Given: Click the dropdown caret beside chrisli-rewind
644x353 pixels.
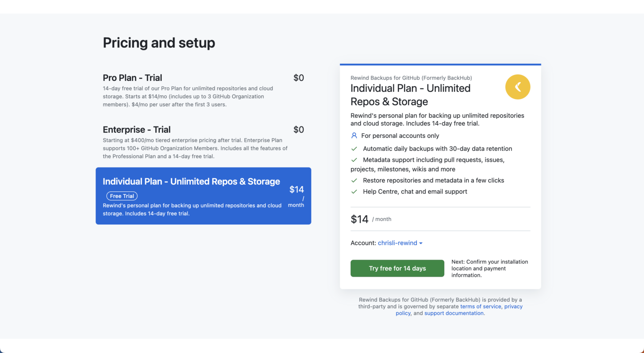Looking at the screenshot, I should coord(421,243).
